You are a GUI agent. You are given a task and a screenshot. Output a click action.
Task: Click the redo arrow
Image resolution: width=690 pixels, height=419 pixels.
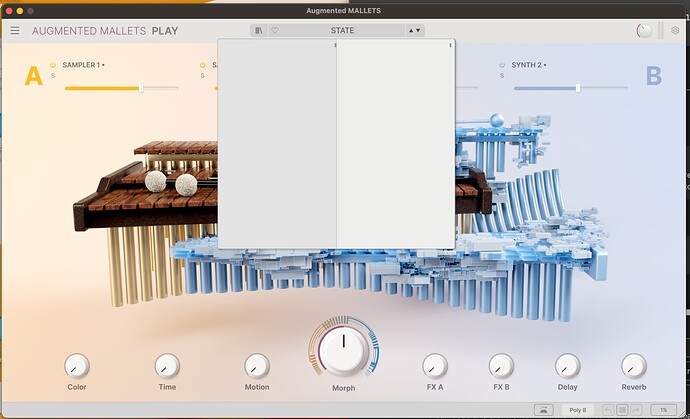click(636, 410)
